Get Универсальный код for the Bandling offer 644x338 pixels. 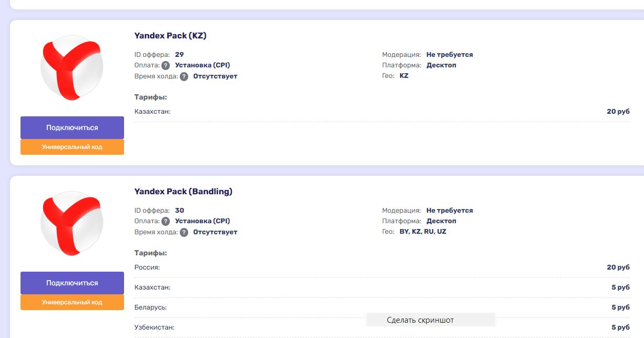[72, 302]
